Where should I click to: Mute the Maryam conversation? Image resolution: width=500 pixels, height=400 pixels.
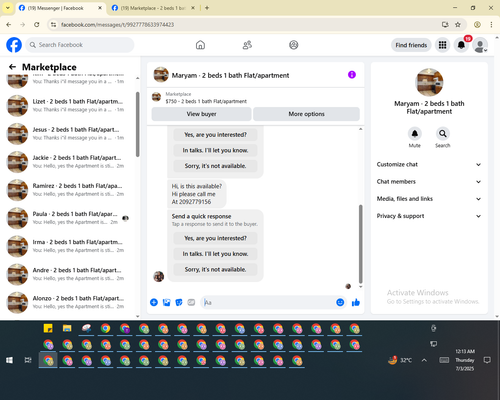coord(415,134)
